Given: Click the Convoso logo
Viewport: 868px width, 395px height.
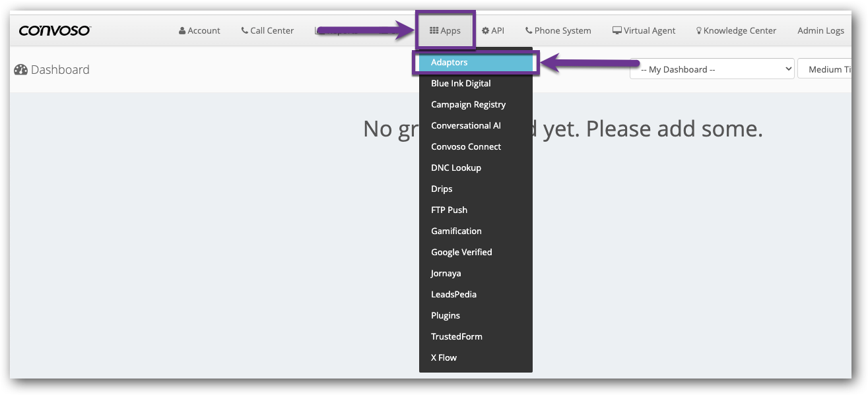Looking at the screenshot, I should tap(55, 30).
